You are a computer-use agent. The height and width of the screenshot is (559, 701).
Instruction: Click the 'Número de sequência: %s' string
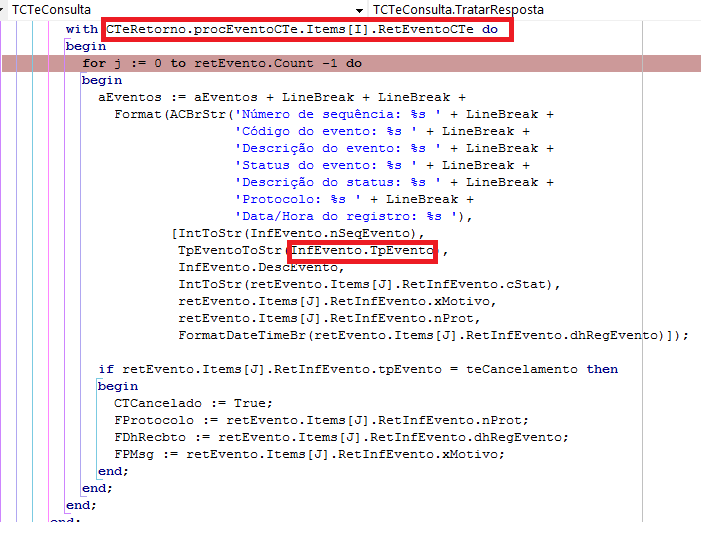338,114
